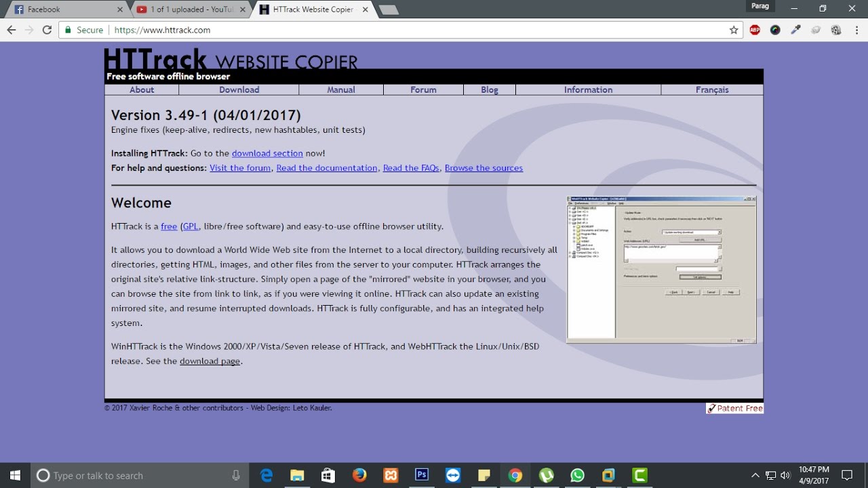Launch Firefox from the taskbar
Image resolution: width=868 pixels, height=488 pixels.
359,475
